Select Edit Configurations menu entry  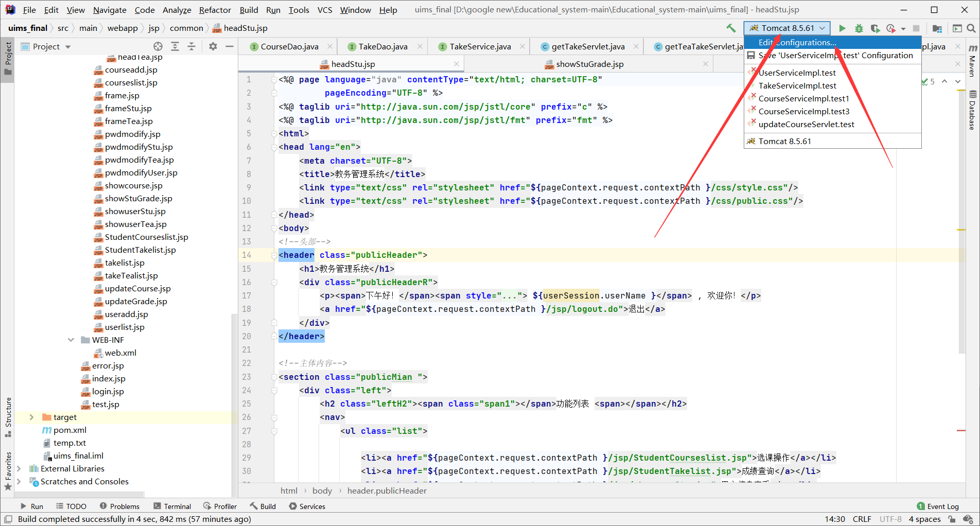[x=832, y=42]
